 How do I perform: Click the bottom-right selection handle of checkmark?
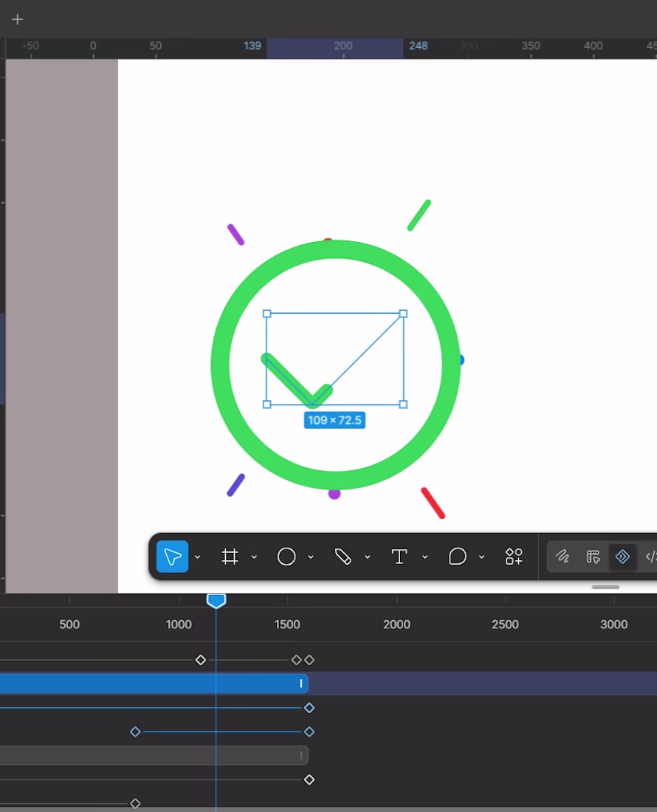[403, 405]
